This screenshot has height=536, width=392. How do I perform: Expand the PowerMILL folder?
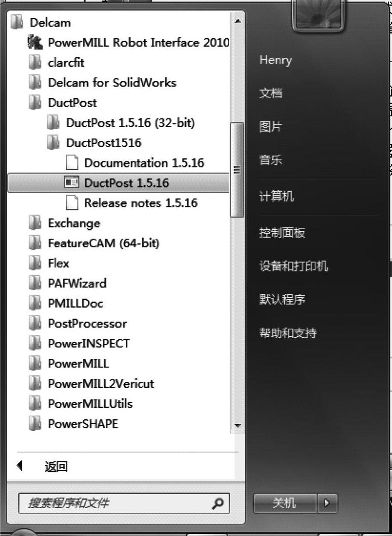(69, 364)
